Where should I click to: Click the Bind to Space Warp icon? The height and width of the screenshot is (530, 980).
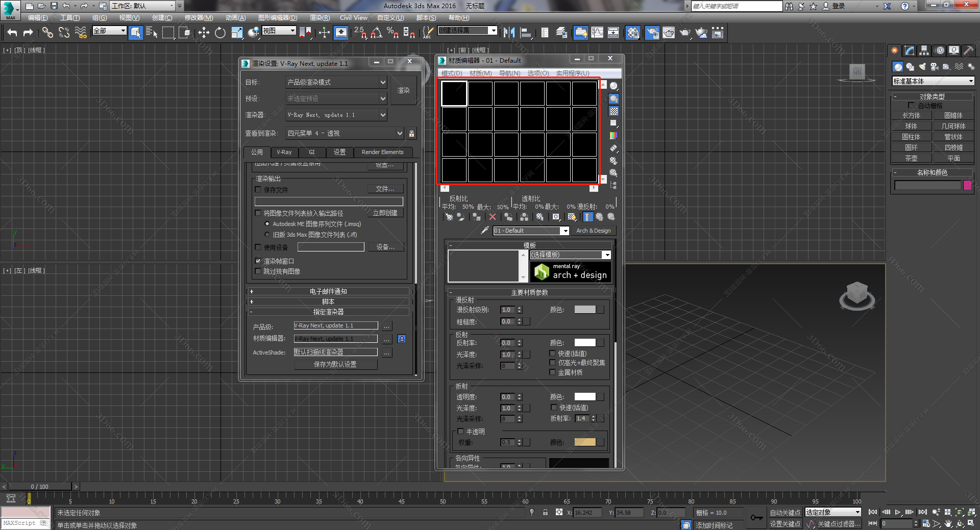81,33
